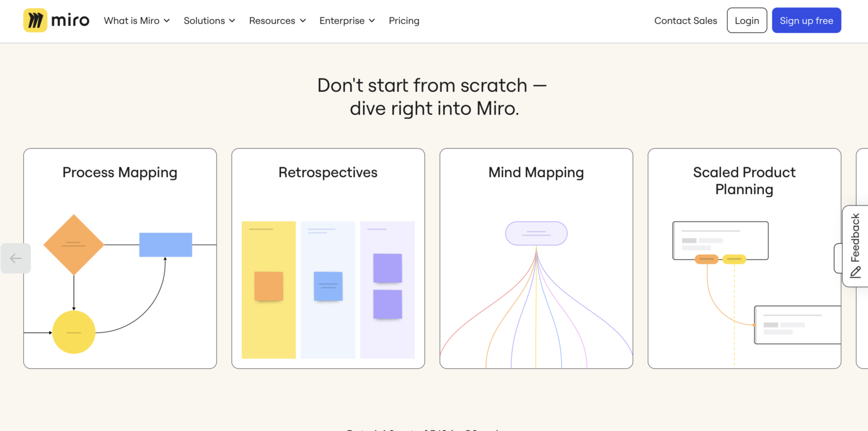Select the Pricing menu item
This screenshot has height=431, width=868.
[x=404, y=20]
